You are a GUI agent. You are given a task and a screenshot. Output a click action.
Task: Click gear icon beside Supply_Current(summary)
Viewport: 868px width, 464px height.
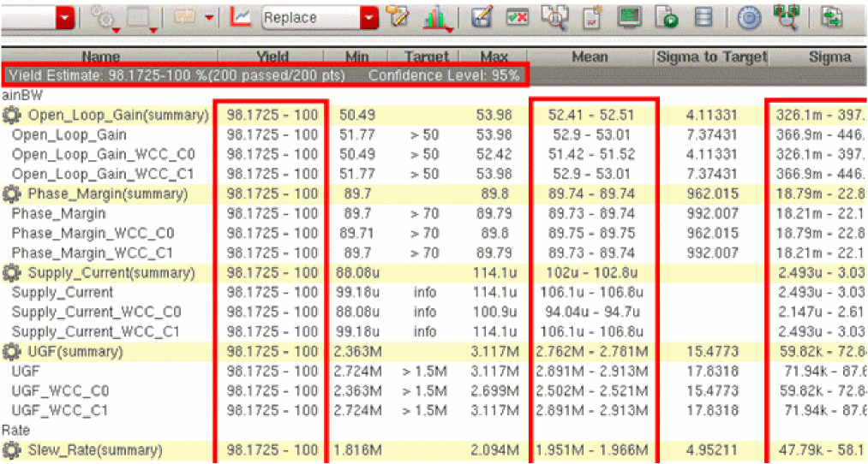(x=12, y=272)
